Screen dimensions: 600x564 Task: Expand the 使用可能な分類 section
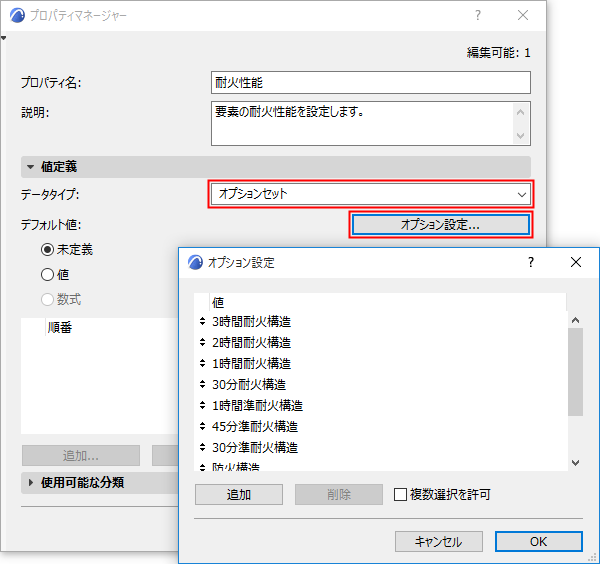(31, 482)
